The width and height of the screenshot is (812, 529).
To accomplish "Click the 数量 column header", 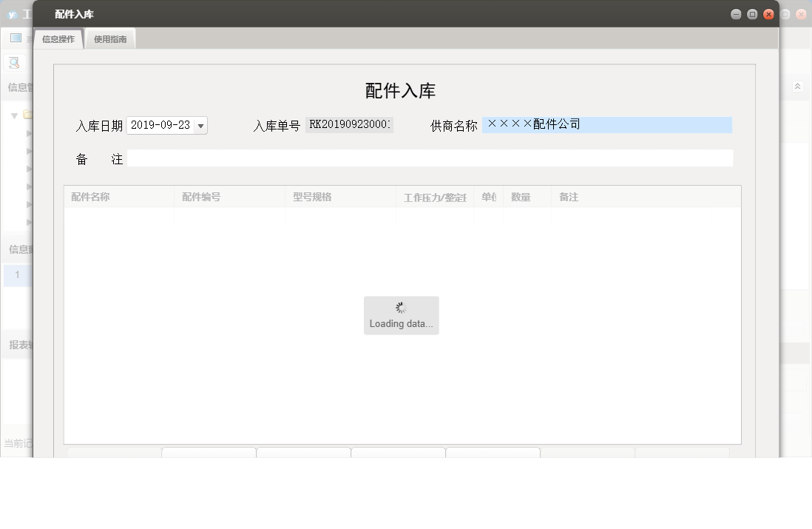I will (522, 197).
